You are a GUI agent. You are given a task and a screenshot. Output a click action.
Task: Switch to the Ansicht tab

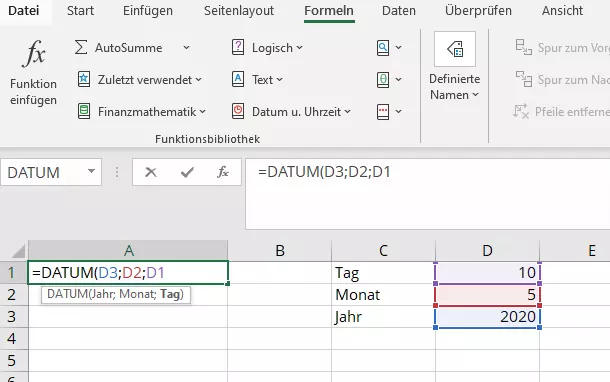point(562,11)
